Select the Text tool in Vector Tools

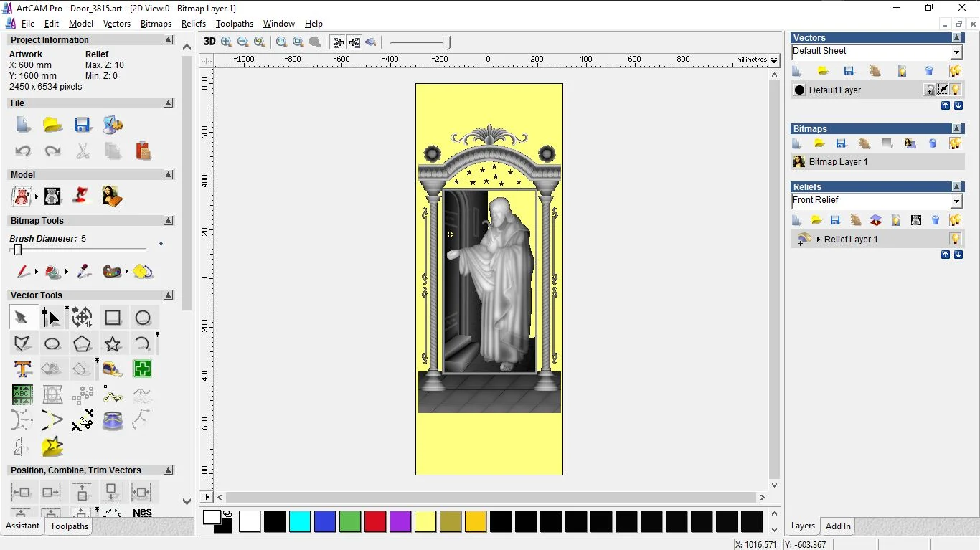(22, 369)
